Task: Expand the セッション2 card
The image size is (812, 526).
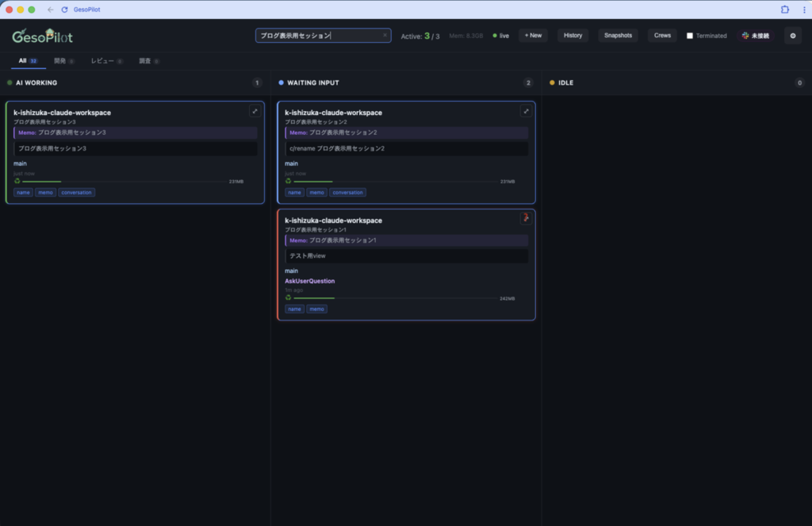Action: click(527, 111)
